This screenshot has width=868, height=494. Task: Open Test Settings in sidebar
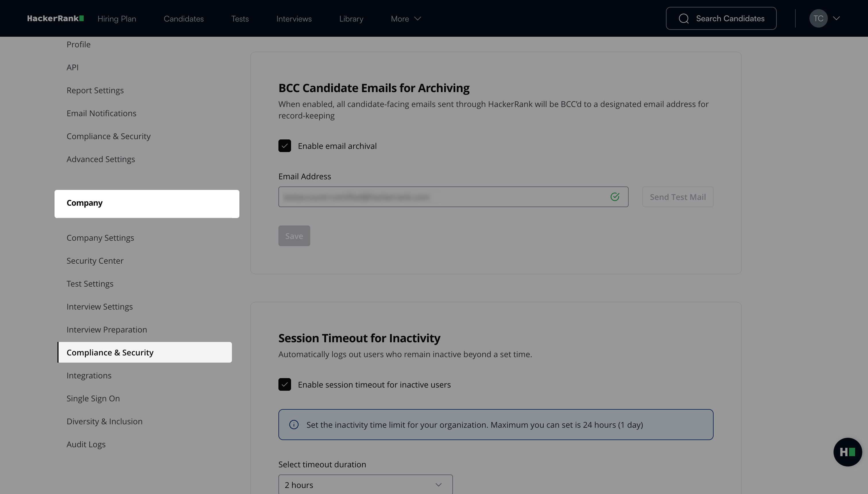tap(90, 284)
